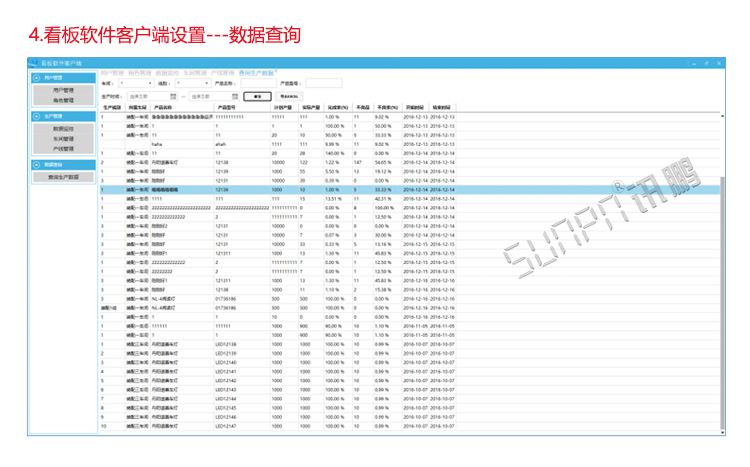This screenshot has height=467, width=750.
Task: Collapse the 数据查询 section chevron icon
Action: coord(37,164)
